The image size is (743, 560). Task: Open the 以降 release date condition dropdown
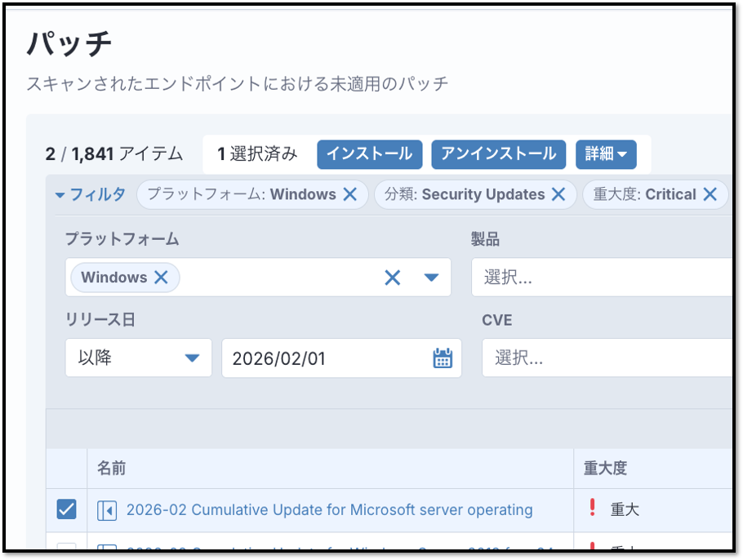138,358
